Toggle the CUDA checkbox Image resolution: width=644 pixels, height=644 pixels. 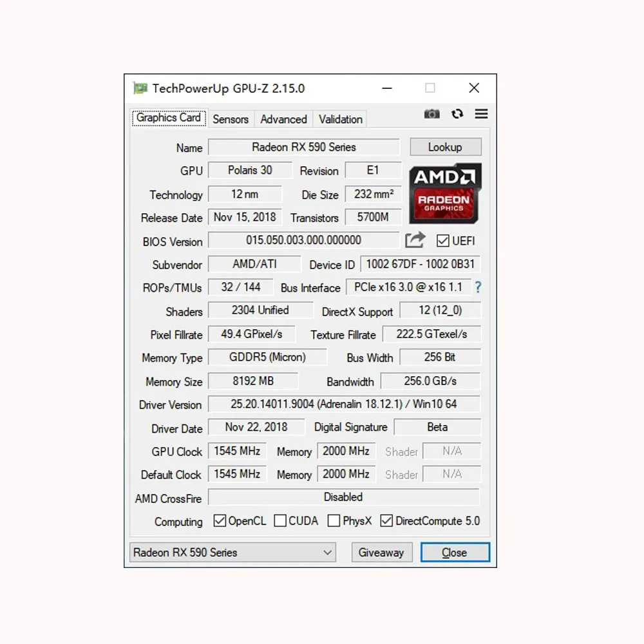point(280,521)
